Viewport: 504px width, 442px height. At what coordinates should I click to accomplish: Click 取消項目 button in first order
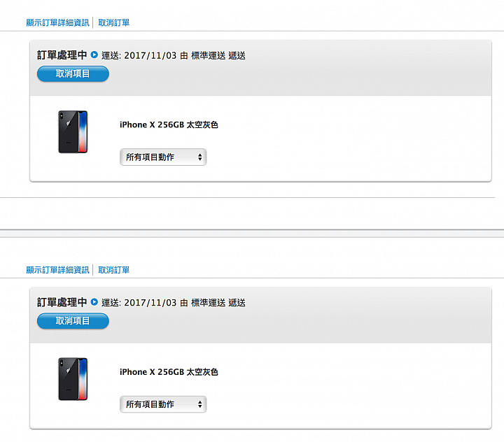(73, 74)
